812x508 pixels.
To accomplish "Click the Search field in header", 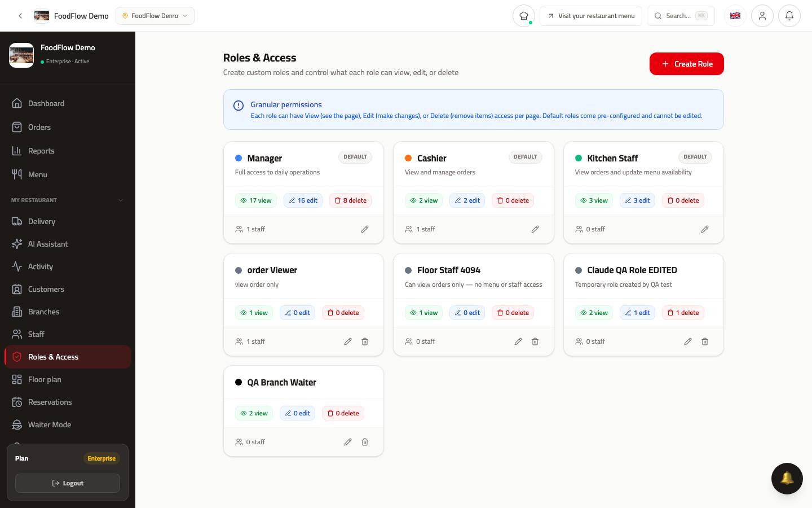I will pos(681,16).
